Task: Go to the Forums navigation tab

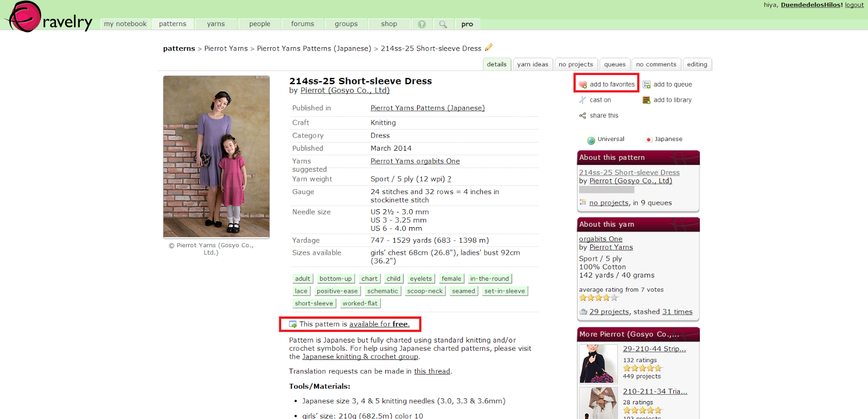Action: click(x=303, y=24)
